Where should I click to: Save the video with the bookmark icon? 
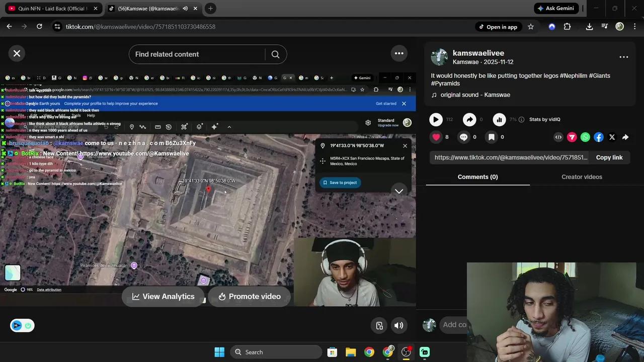click(492, 137)
